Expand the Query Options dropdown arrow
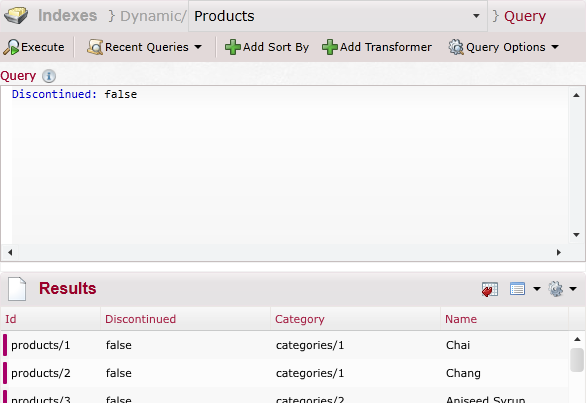 coord(555,47)
